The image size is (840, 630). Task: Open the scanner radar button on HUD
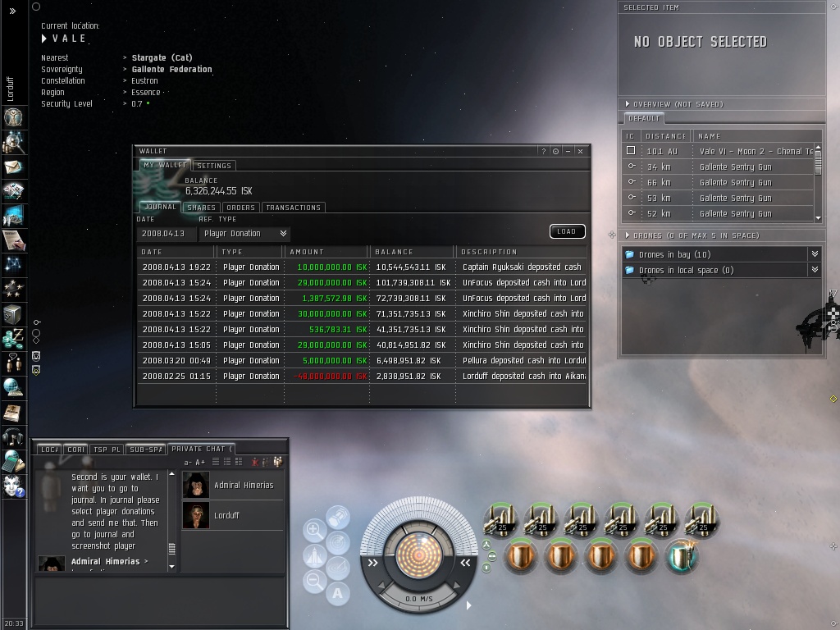(x=338, y=543)
